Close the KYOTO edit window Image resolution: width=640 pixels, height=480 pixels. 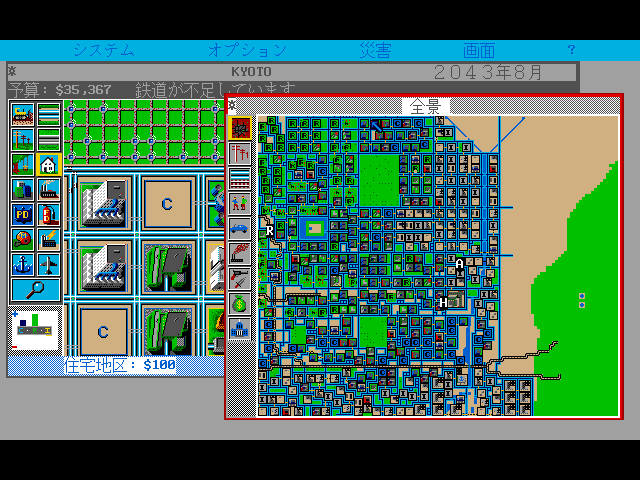coord(12,71)
